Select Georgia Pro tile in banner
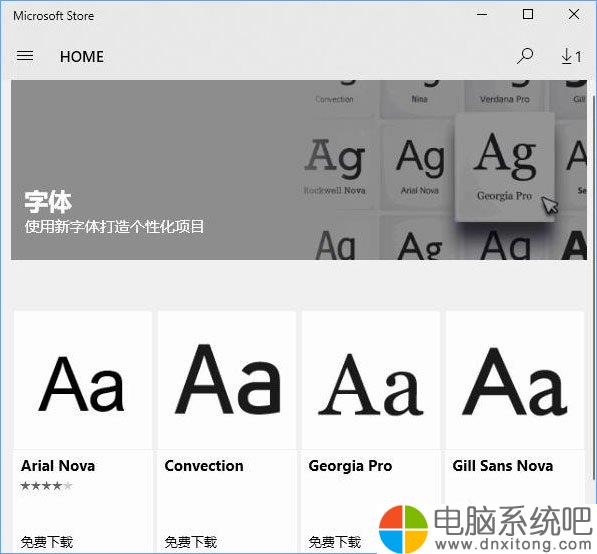Screen dimensions: 597x554 [504, 167]
